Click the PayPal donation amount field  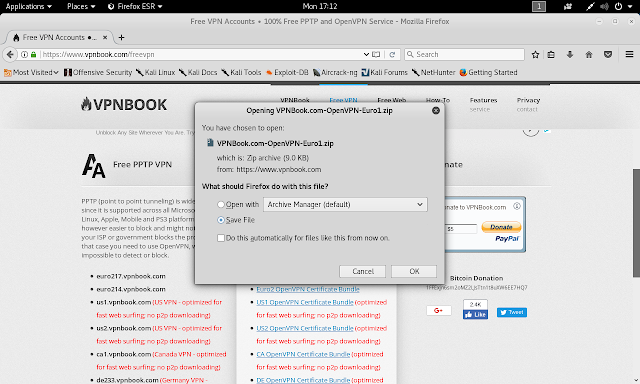coord(461,229)
